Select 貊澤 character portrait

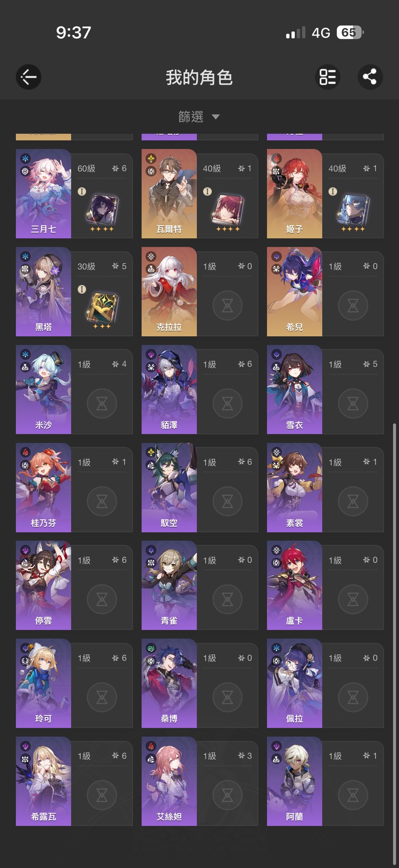pos(169,389)
